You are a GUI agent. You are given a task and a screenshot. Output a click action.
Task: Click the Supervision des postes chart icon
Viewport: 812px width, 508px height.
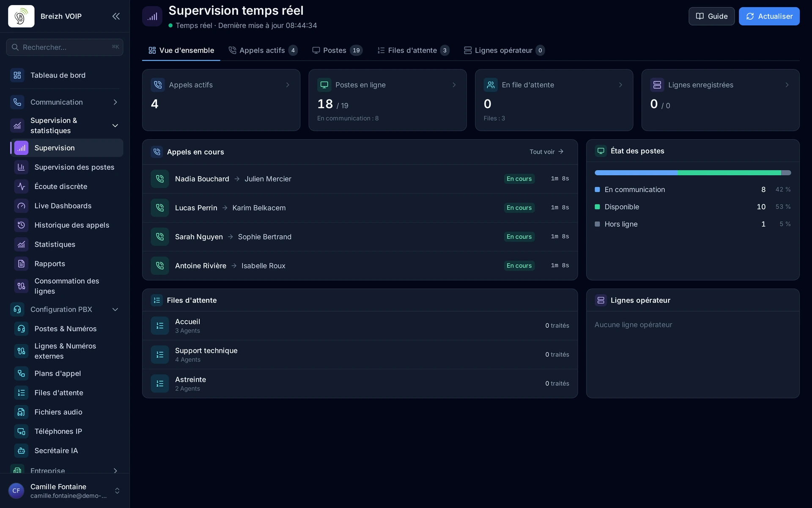21,167
